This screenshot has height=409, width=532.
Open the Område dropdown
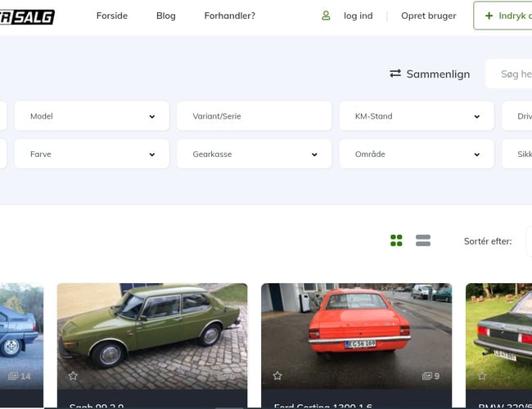point(417,154)
